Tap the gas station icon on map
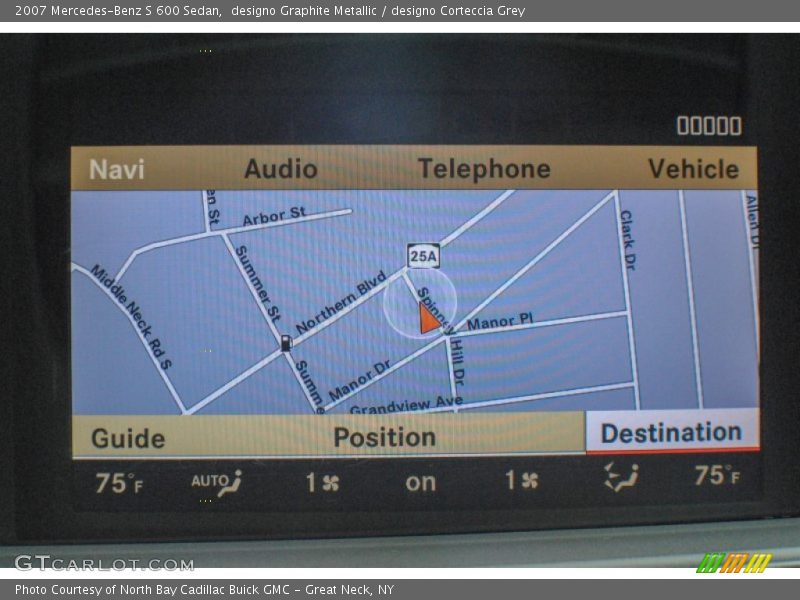800x600 pixels. pyautogui.click(x=286, y=343)
